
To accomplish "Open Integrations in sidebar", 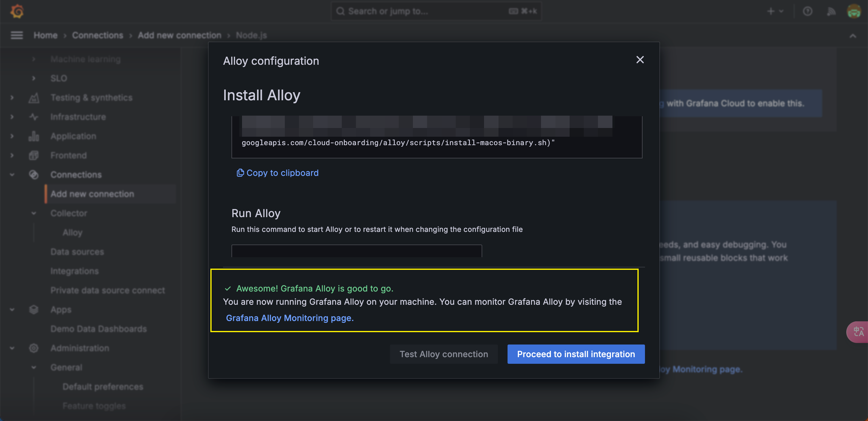I will click(74, 271).
